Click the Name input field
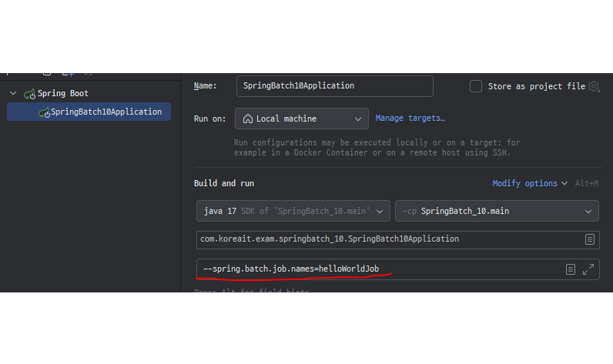 (335, 86)
